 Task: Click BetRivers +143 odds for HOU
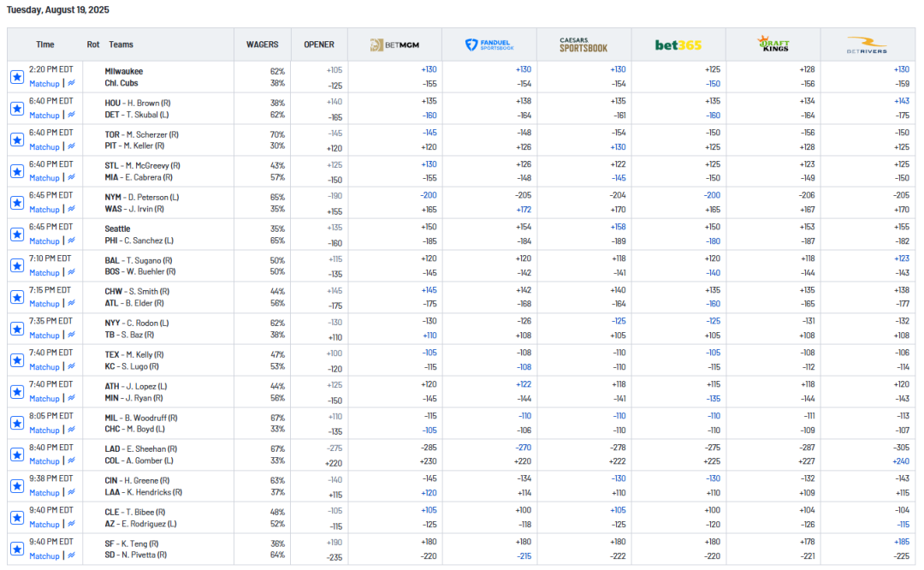tap(902, 101)
